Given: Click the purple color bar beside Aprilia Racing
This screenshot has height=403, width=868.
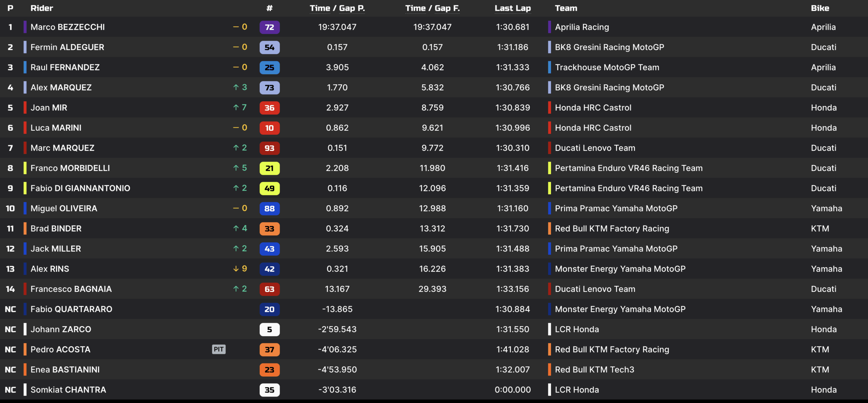Looking at the screenshot, I should pyautogui.click(x=549, y=27).
